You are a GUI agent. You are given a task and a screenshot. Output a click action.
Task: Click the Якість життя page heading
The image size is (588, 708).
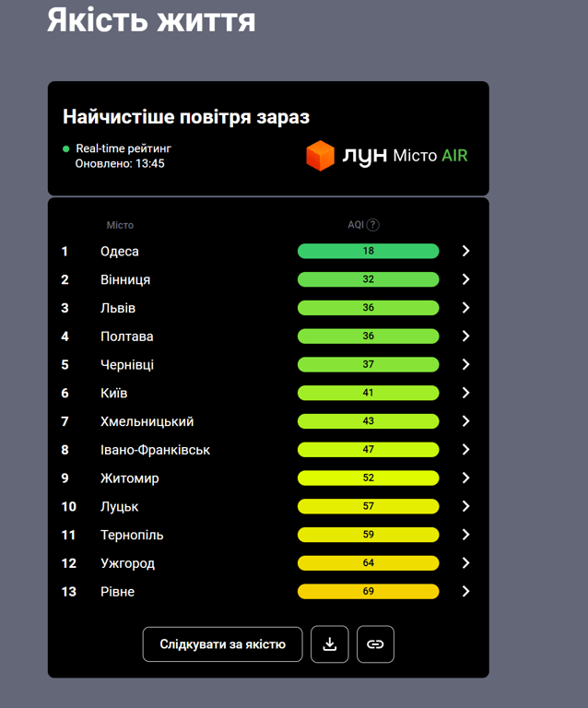151,20
